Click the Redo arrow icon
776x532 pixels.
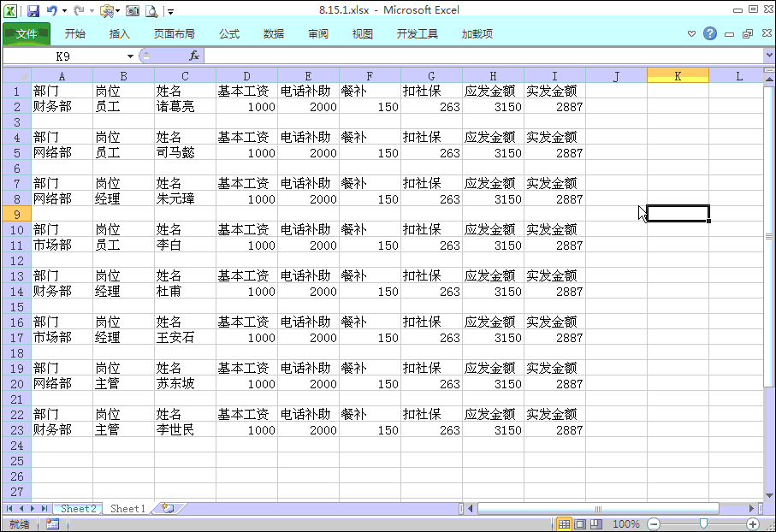(x=78, y=10)
